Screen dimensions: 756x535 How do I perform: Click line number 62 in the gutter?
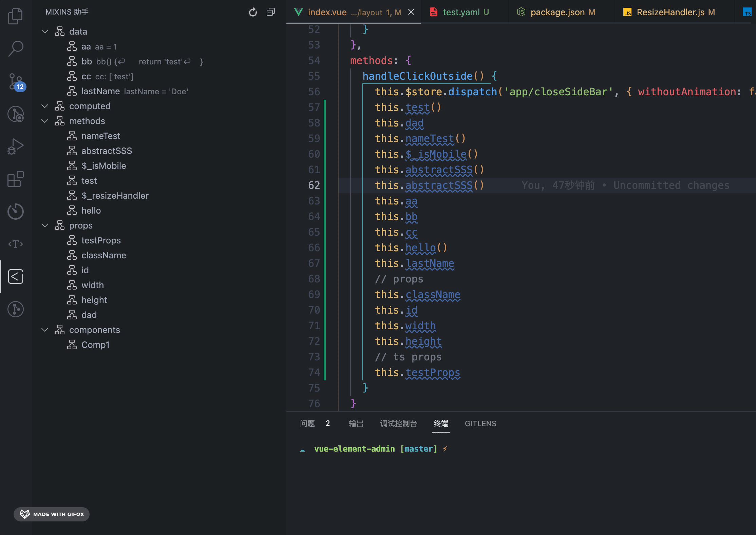pos(314,185)
